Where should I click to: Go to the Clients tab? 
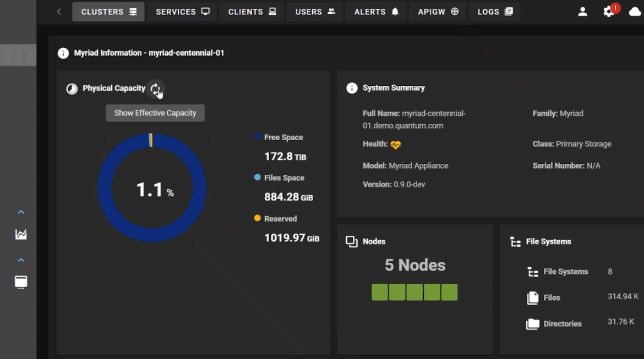point(252,12)
